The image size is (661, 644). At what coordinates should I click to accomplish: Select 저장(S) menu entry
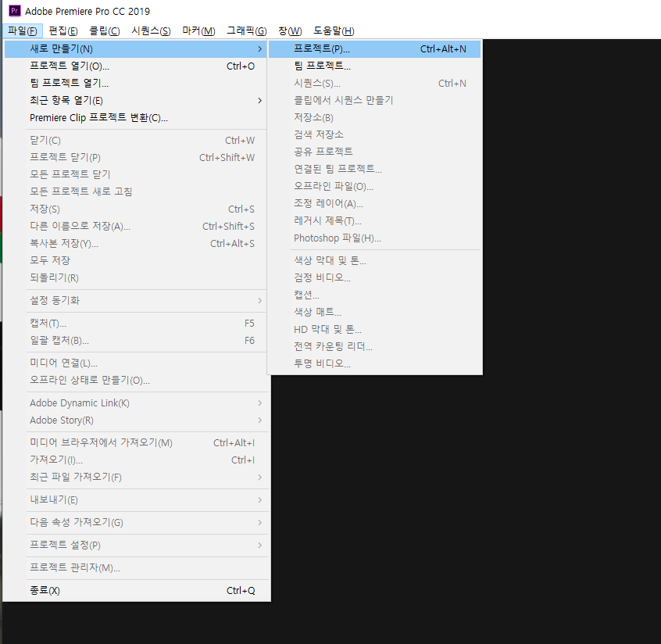pyautogui.click(x=135, y=209)
